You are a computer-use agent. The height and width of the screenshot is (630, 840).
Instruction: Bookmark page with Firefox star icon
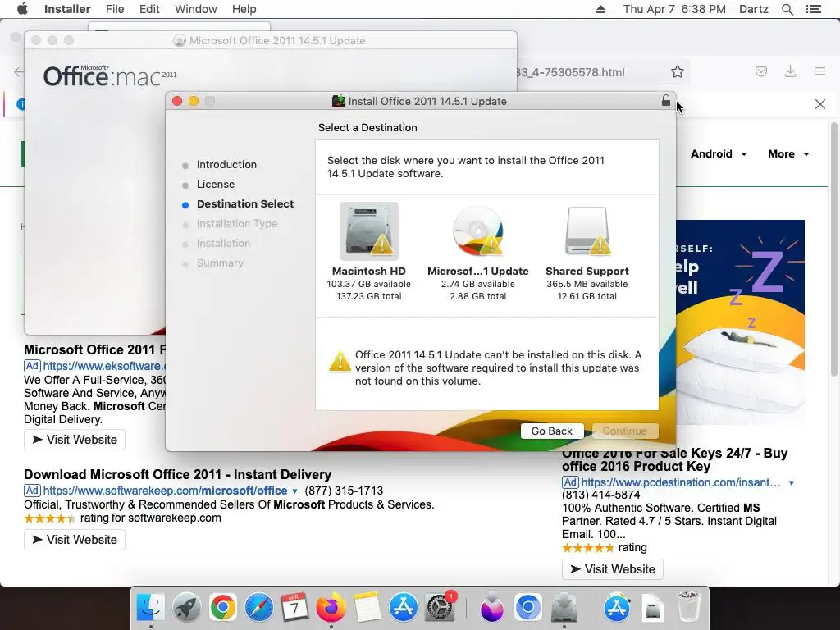677,72
